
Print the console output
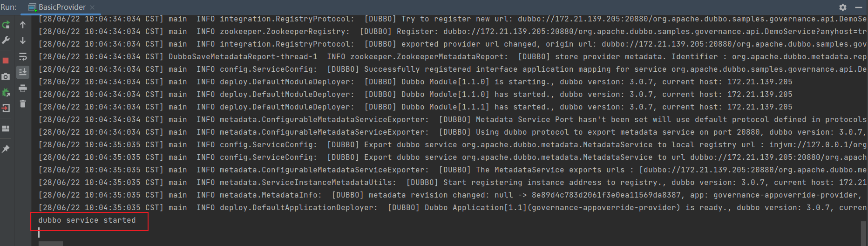point(23,88)
